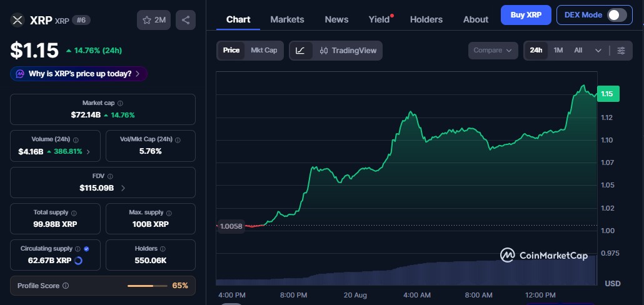644x305 pixels.
Task: Click the FDV info icon
Action: pos(110,176)
